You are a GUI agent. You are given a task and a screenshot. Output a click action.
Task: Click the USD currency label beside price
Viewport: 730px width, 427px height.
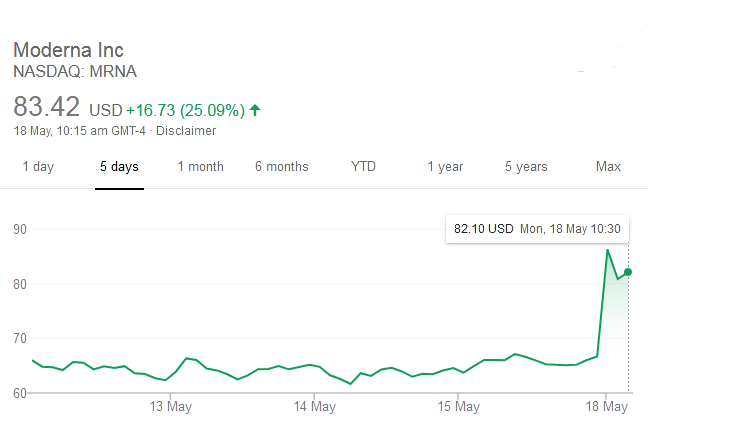click(x=106, y=110)
